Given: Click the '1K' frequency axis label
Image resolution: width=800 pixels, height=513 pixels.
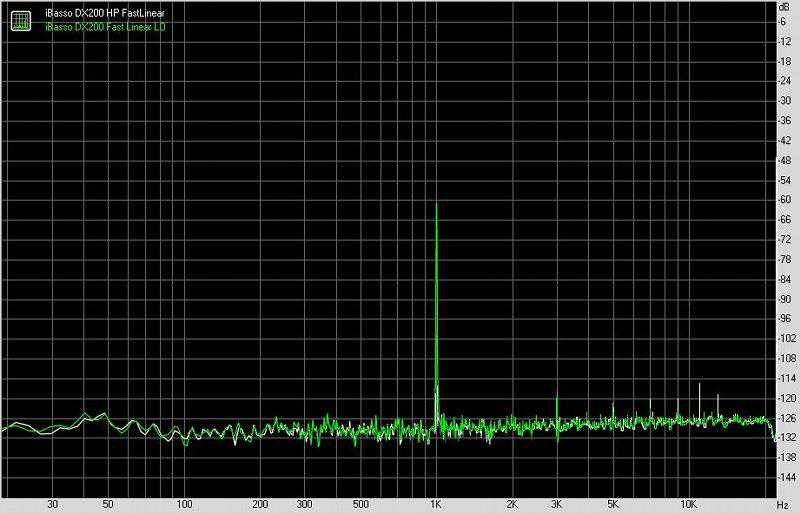Looking at the screenshot, I should 436,504.
